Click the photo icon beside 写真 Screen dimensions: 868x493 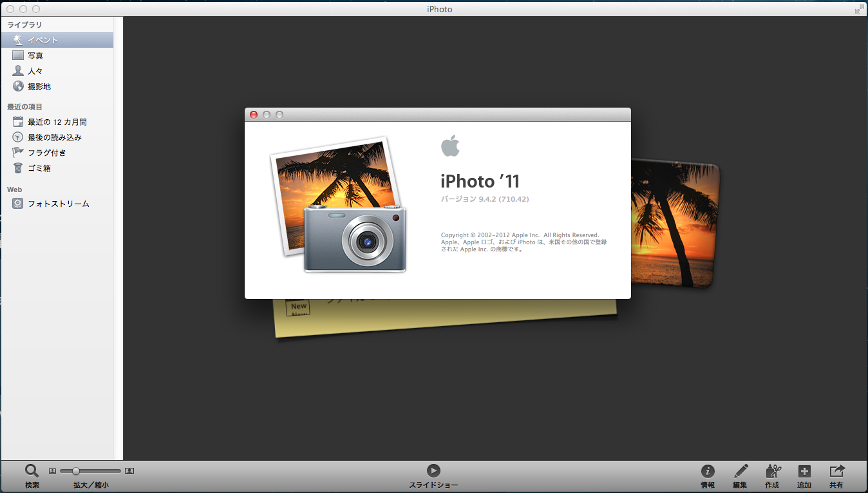coord(18,55)
